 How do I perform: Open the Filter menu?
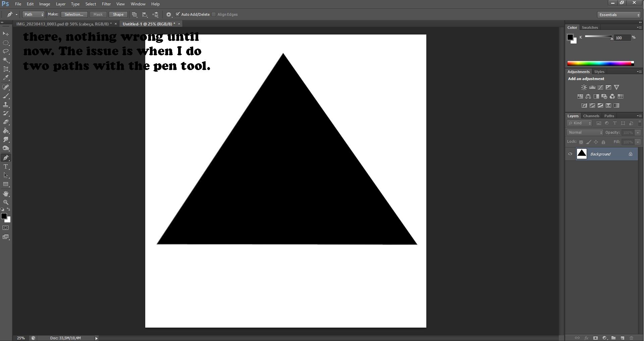(106, 4)
